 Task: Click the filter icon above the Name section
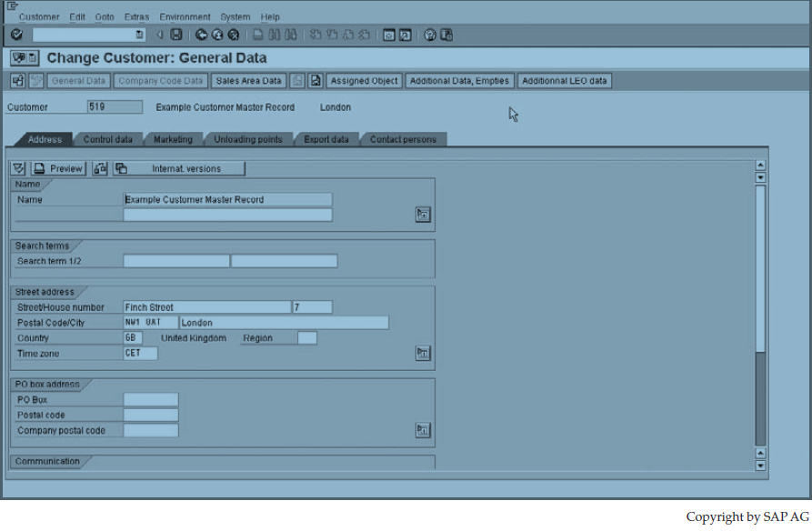point(16,167)
